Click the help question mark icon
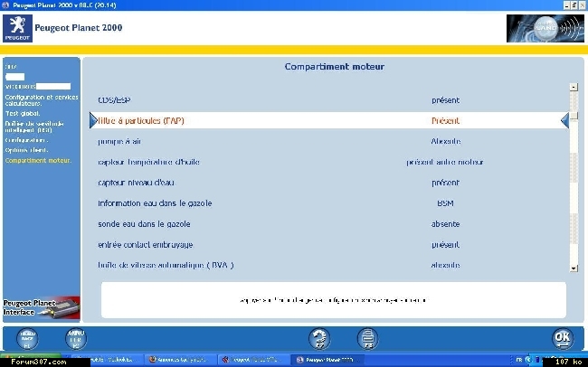 point(318,339)
